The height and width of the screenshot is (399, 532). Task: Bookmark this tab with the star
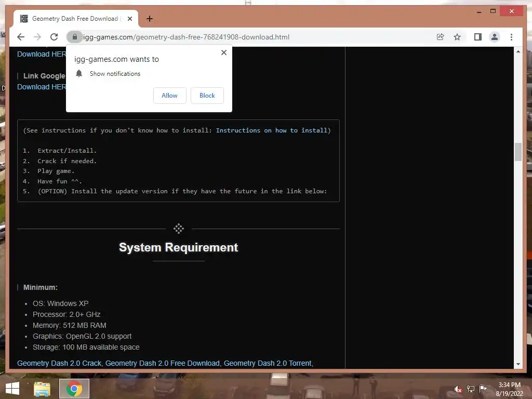[x=457, y=37]
